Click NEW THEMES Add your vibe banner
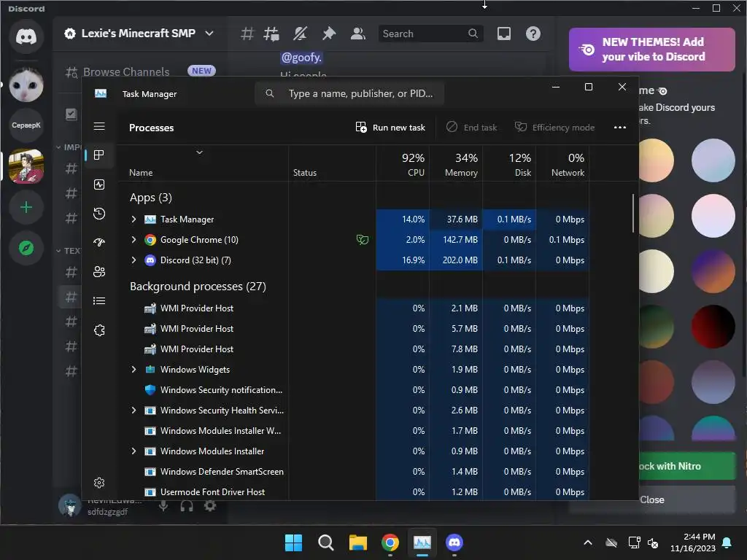The width and height of the screenshot is (747, 560). [x=652, y=50]
